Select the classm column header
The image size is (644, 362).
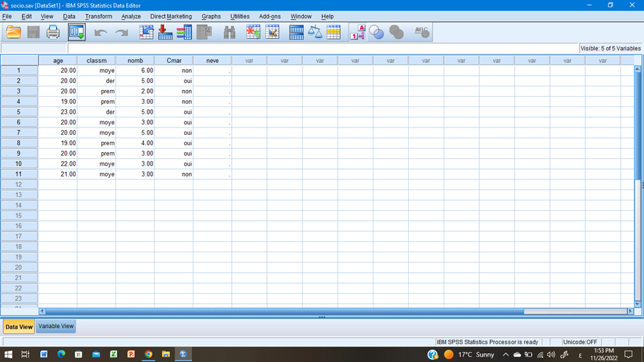96,61
